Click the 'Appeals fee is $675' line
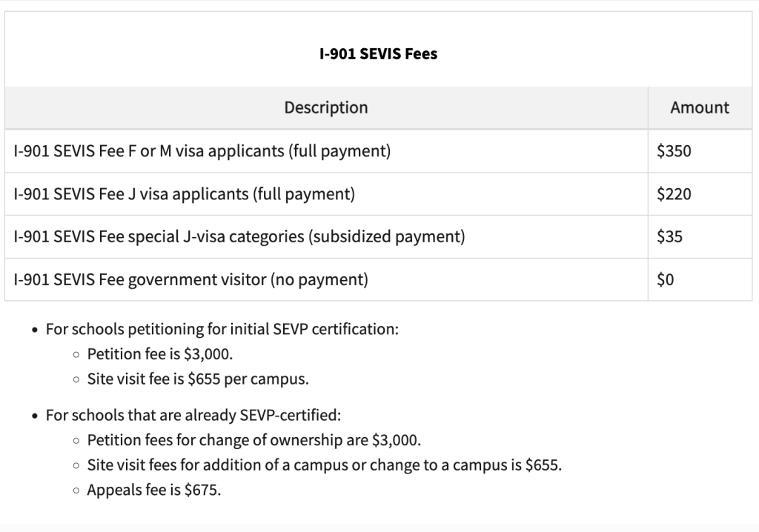 (154, 491)
